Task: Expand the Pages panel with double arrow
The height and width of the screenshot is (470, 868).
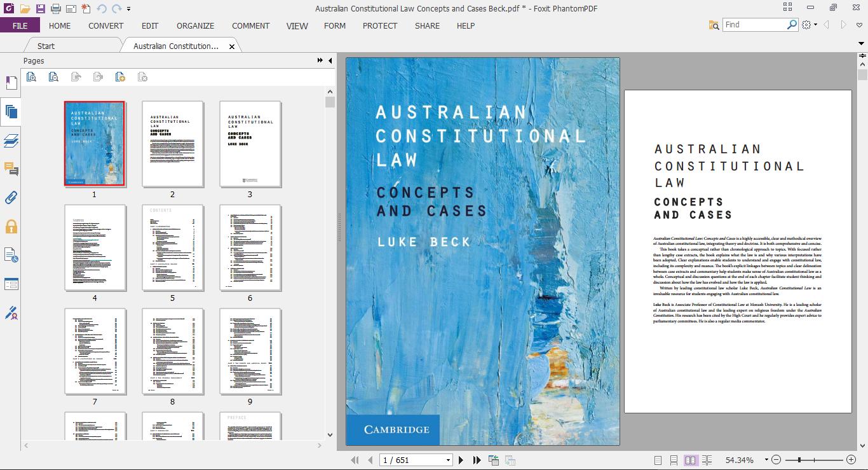Action: (320, 60)
